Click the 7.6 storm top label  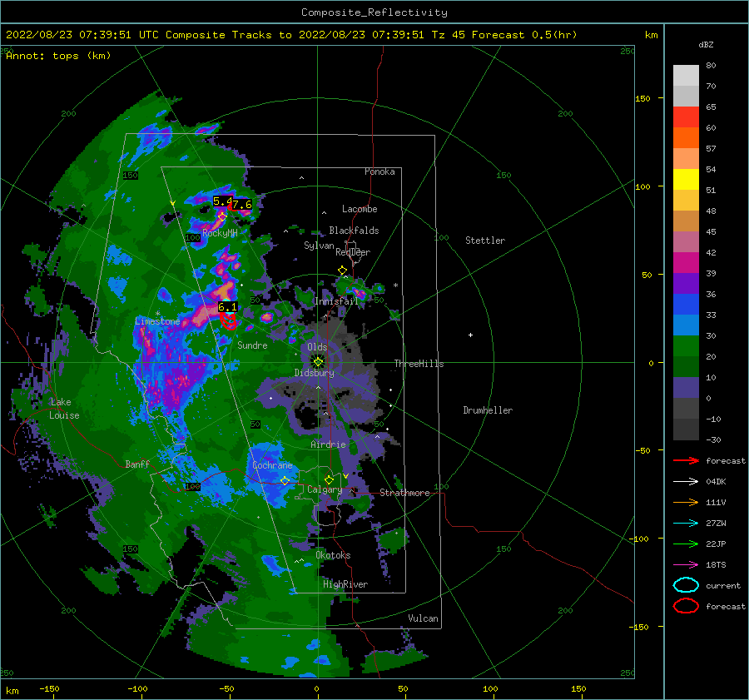(242, 205)
